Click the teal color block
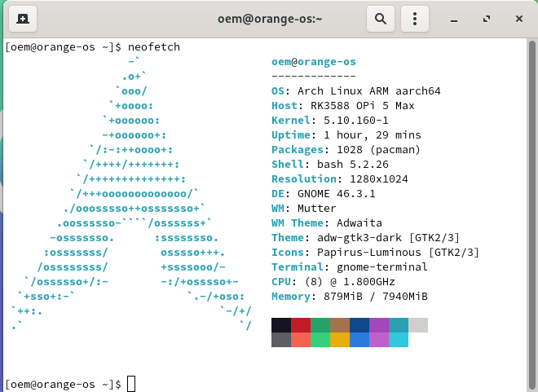The height and width of the screenshot is (392, 538). tap(399, 325)
